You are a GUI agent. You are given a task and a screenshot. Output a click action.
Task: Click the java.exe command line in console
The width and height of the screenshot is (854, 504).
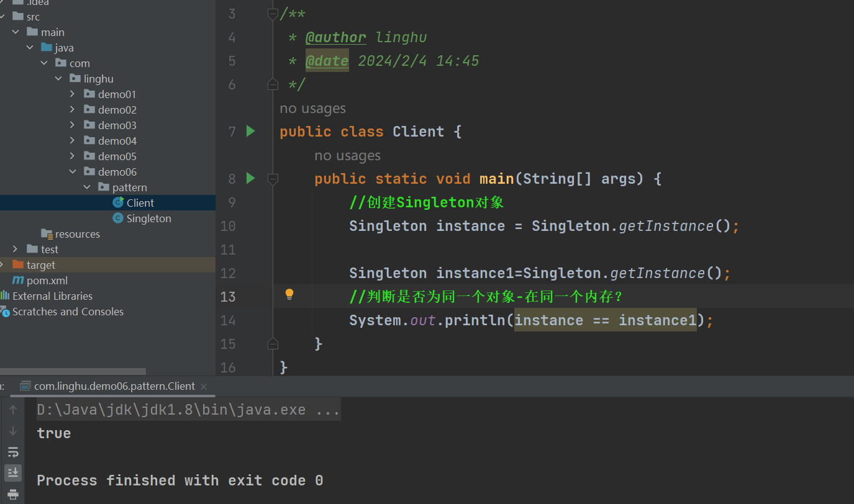[x=188, y=410]
